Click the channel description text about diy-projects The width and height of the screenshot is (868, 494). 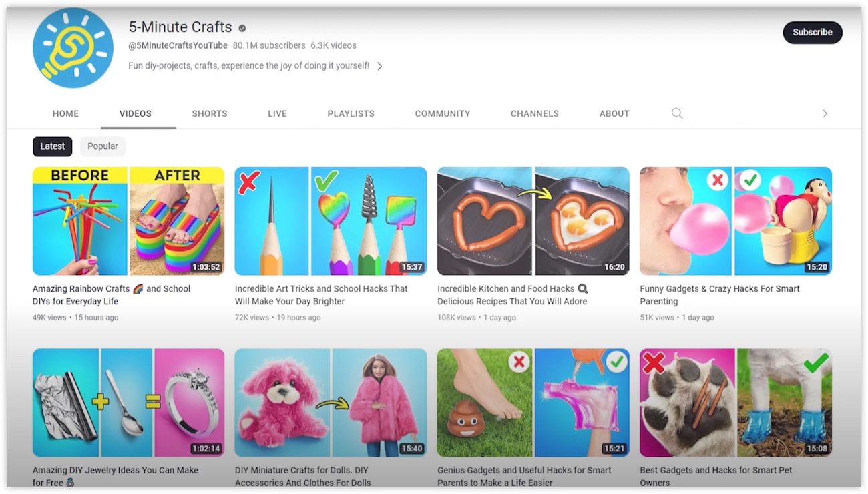pos(248,66)
